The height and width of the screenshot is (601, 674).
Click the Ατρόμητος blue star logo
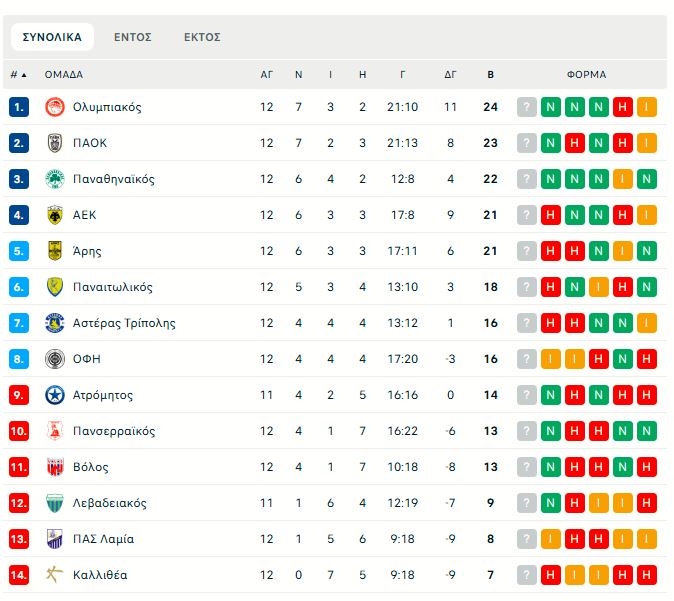click(55, 395)
